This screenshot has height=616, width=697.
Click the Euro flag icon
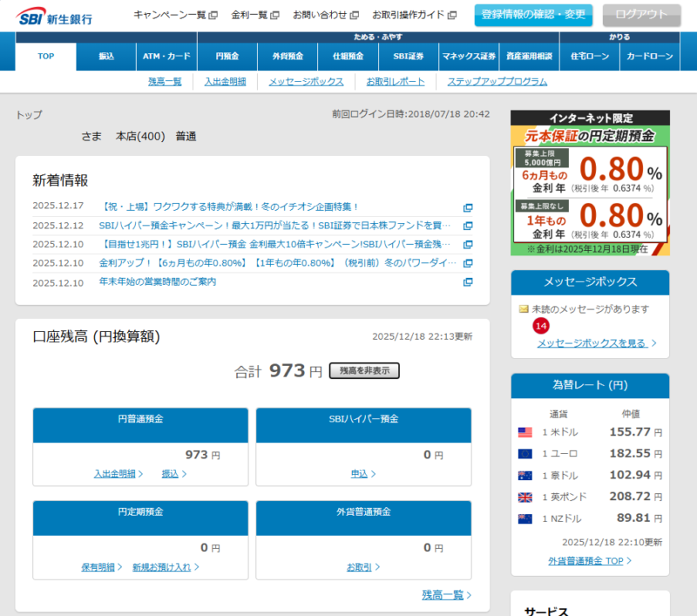(524, 454)
